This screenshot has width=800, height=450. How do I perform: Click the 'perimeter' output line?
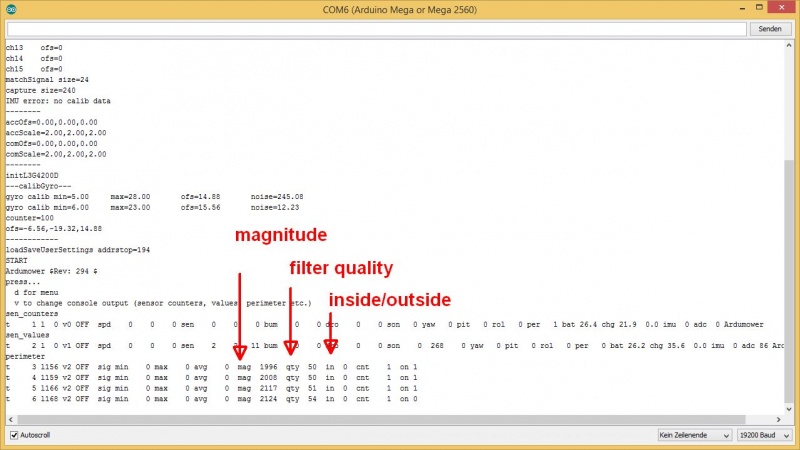pos(26,356)
